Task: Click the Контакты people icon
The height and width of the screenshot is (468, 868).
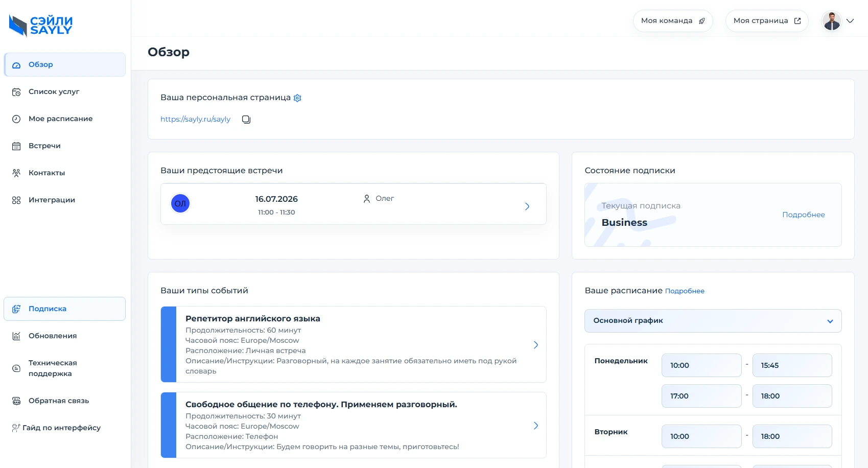Action: click(16, 173)
